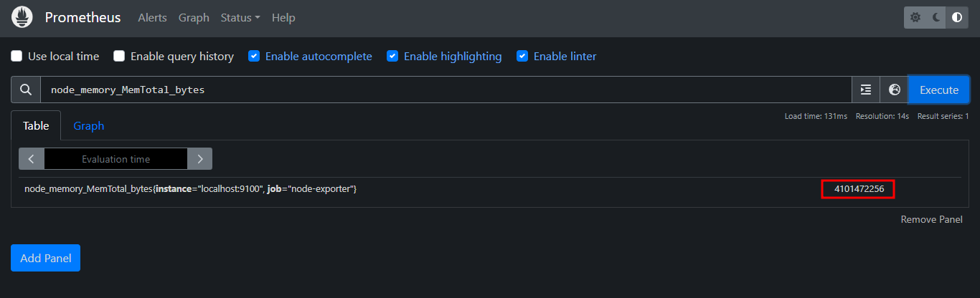Go to previous evaluation time with left chevron

[32, 159]
